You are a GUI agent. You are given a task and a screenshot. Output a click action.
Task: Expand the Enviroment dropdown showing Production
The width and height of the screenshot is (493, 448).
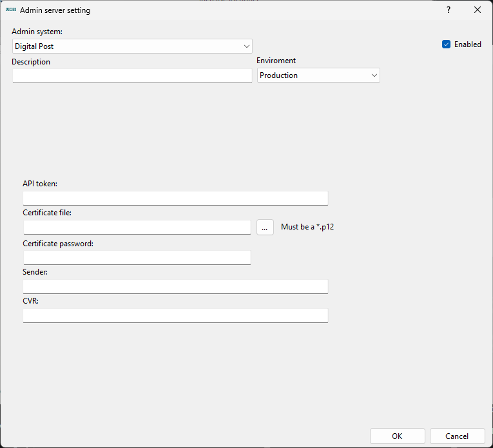click(318, 75)
